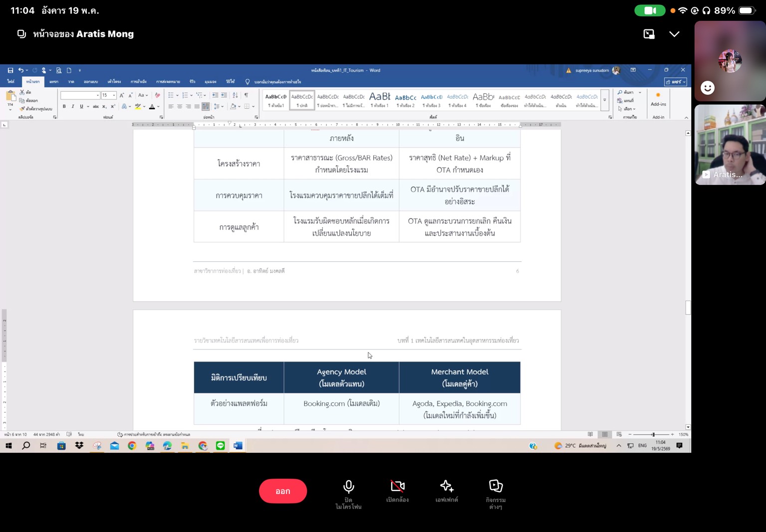The width and height of the screenshot is (766, 532).
Task: Open the Change Case Aa dropdown
Action: point(143,95)
